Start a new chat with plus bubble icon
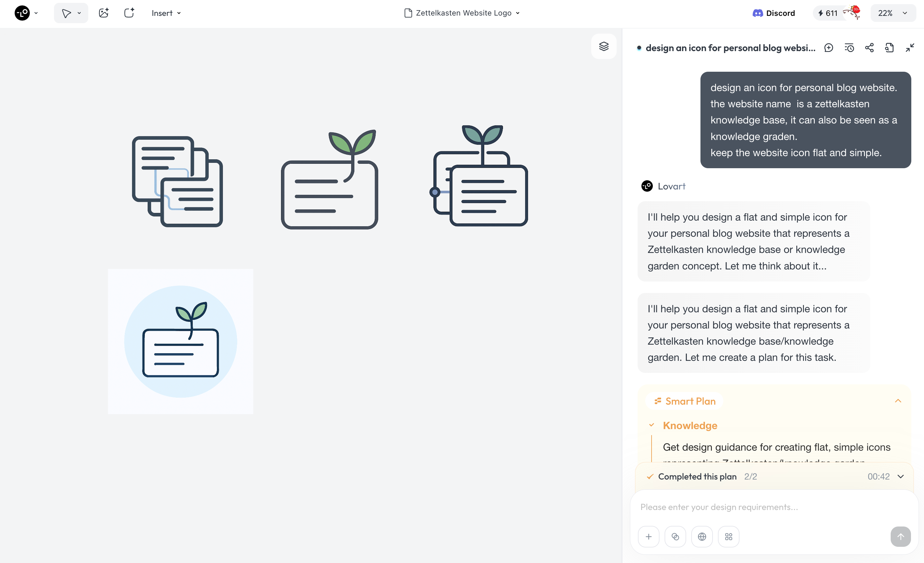 [x=829, y=48]
